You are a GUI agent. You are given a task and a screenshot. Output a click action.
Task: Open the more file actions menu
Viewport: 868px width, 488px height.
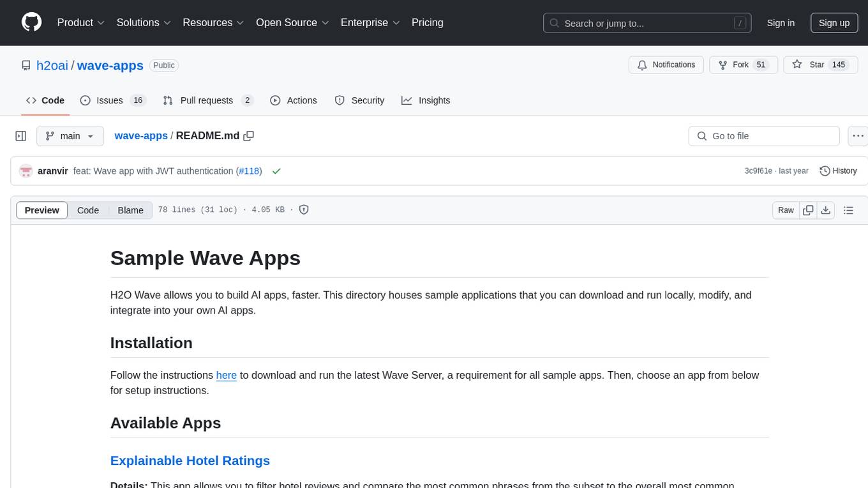(858, 136)
